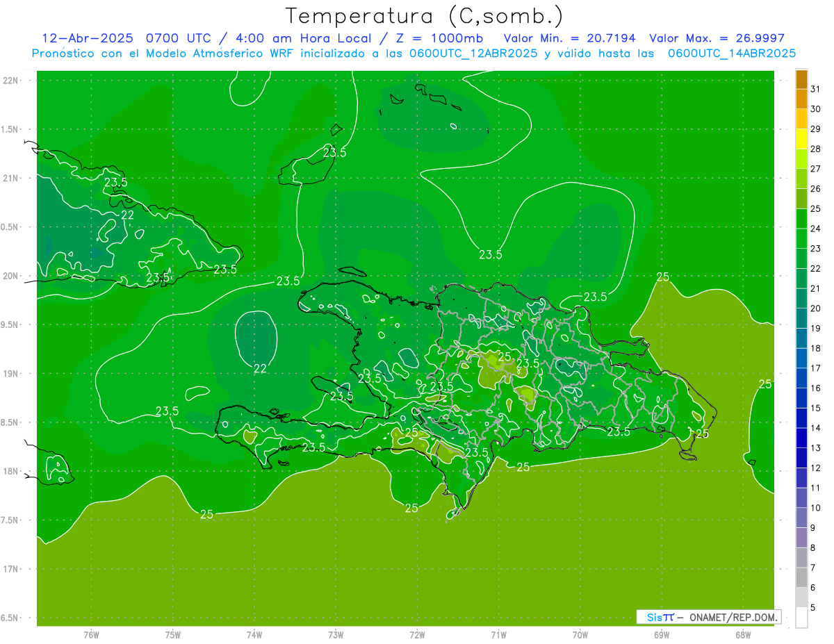This screenshot has height=644, width=834.
Task: Click the legend value '10'
Action: tap(815, 508)
